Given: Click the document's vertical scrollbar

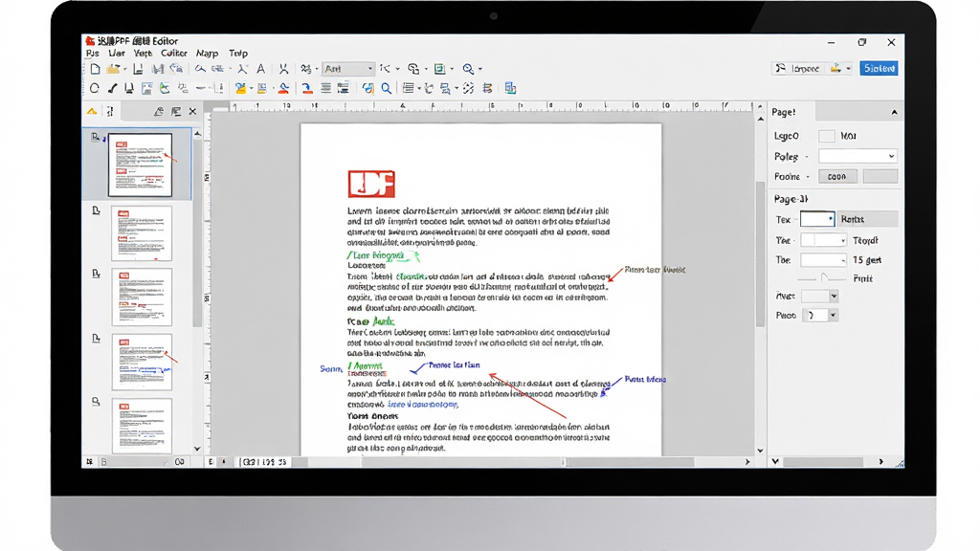Looking at the screenshot, I should pyautogui.click(x=760, y=253).
